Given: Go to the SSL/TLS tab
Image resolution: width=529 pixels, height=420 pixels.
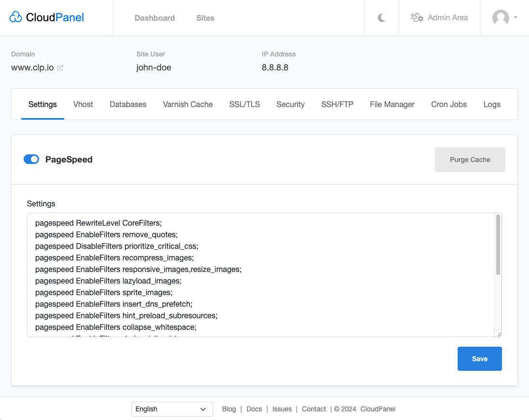Looking at the screenshot, I should 244,104.
